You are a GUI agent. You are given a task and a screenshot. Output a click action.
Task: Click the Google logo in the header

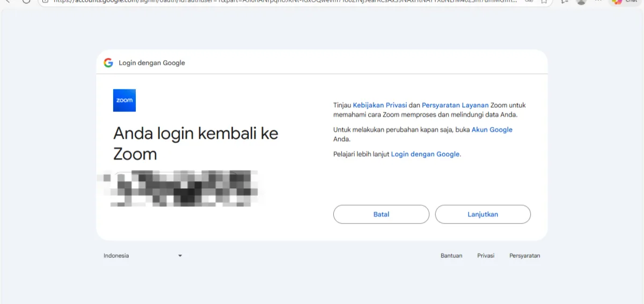[108, 63]
